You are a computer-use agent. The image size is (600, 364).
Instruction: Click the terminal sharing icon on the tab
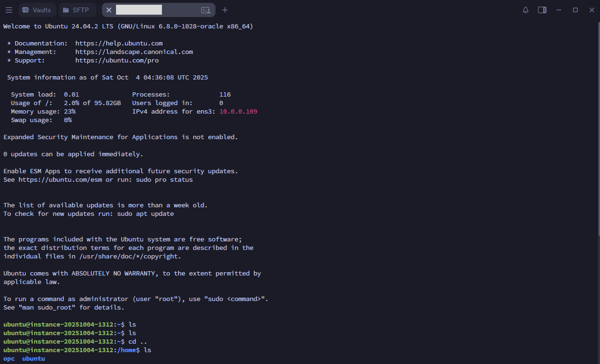tap(206, 10)
